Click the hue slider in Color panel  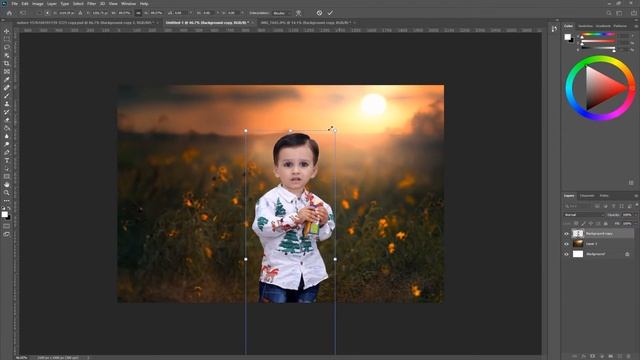click(598, 35)
